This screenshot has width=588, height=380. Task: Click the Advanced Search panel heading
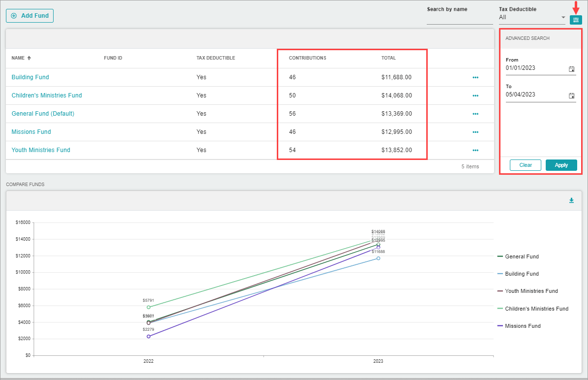coord(527,38)
